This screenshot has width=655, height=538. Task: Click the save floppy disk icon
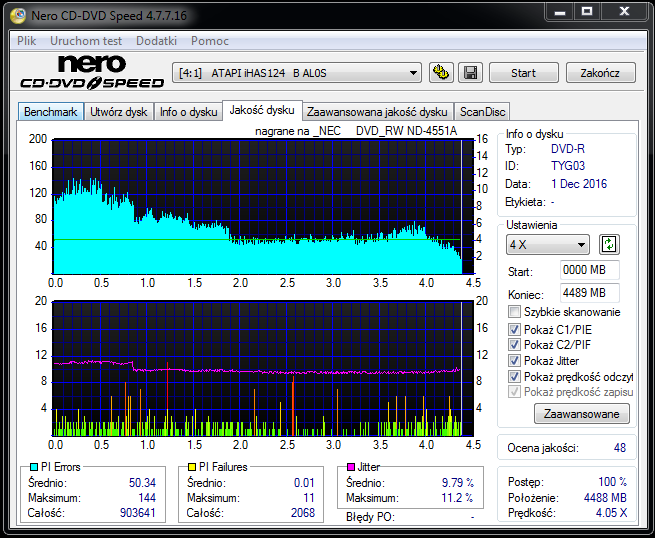point(470,73)
